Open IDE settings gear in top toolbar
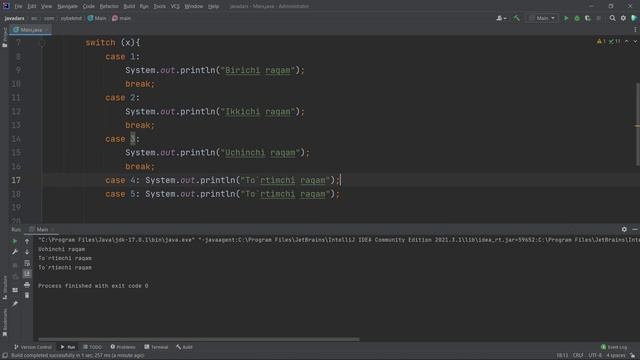This screenshot has width=640, height=360. point(623,18)
